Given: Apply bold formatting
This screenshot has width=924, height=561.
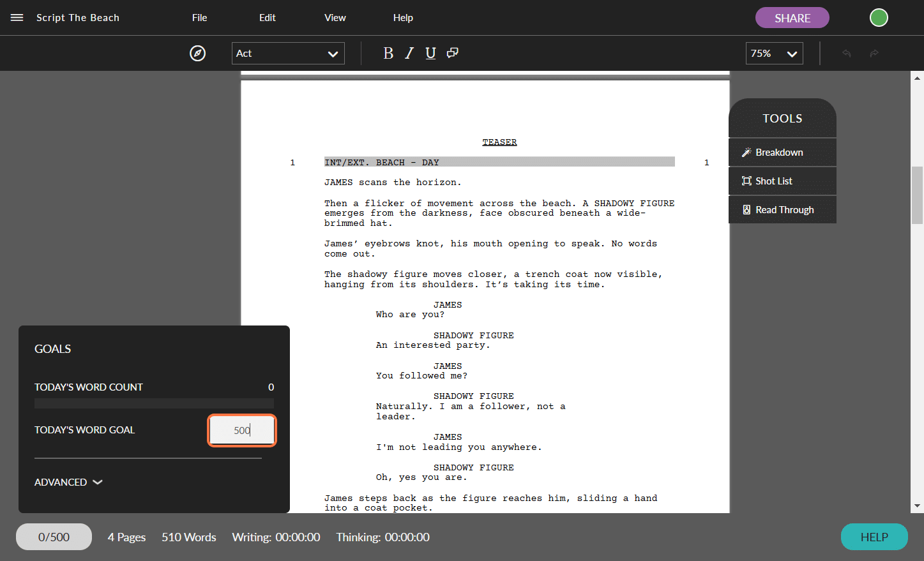Looking at the screenshot, I should (388, 53).
